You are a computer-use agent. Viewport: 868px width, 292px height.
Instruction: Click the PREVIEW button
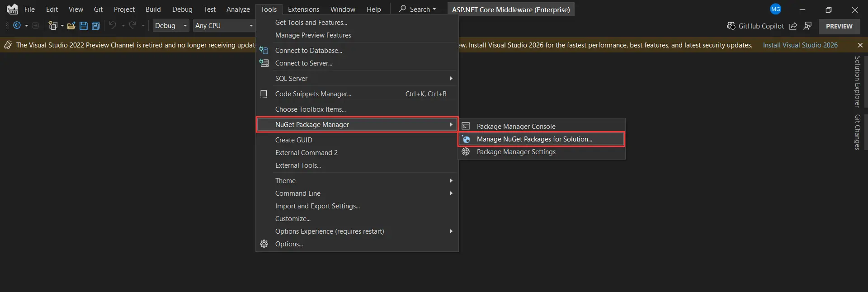pos(839,26)
